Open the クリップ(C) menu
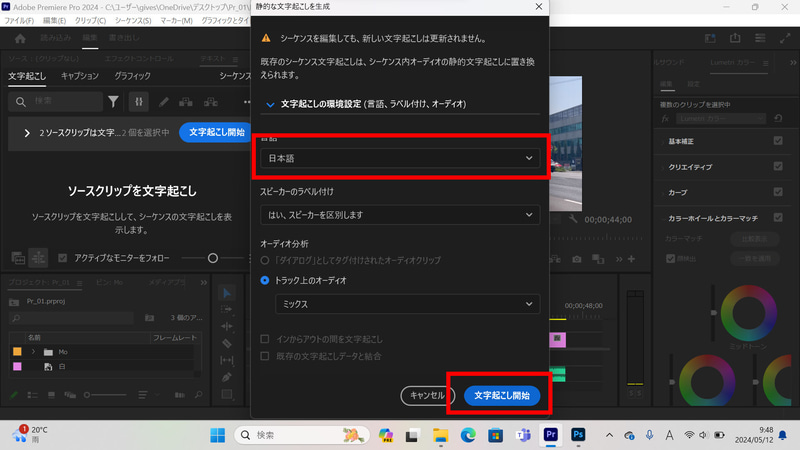Screen dimensions: 800x450 click(90, 20)
